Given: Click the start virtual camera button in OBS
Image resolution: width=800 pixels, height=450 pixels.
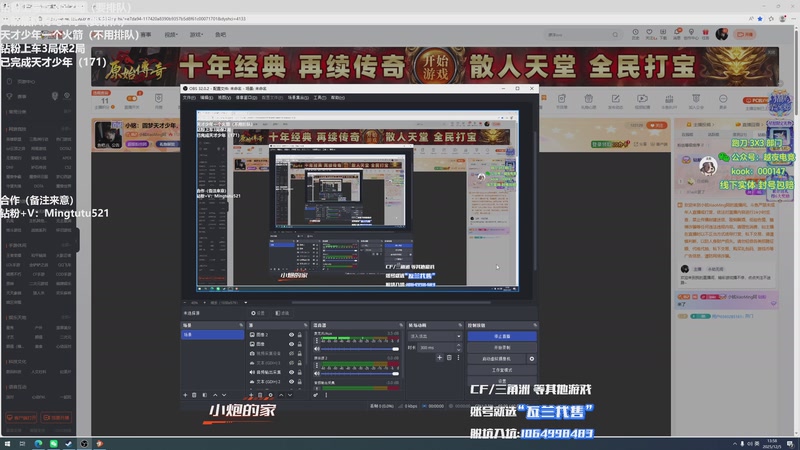Looking at the screenshot, I should pos(497,359).
